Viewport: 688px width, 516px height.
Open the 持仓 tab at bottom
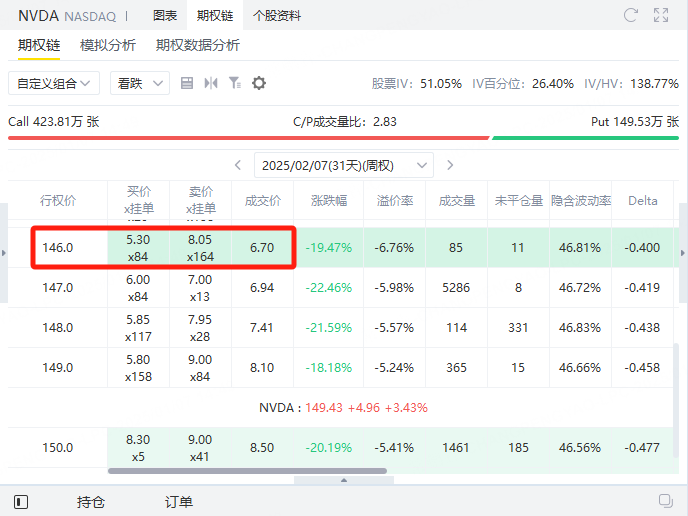[x=91, y=502]
